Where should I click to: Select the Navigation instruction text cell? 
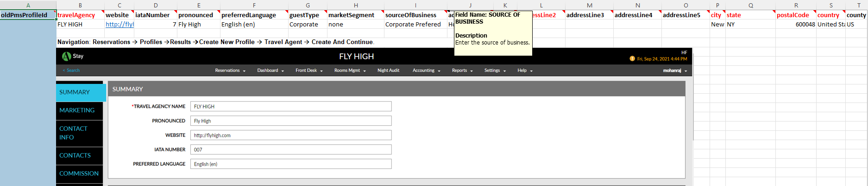tap(216, 42)
